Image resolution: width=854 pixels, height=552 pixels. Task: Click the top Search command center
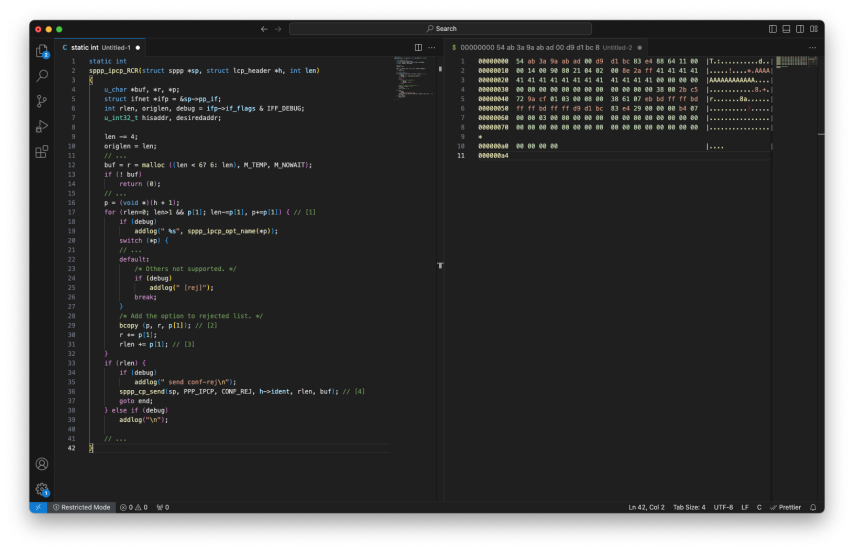tap(440, 29)
